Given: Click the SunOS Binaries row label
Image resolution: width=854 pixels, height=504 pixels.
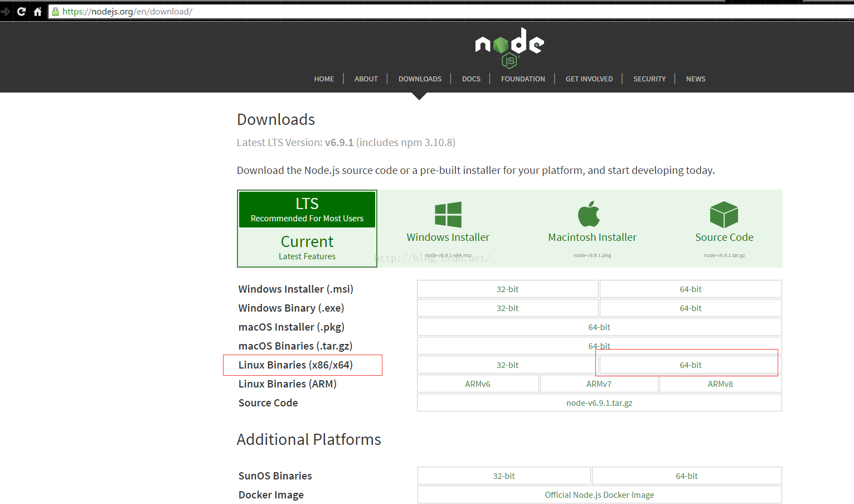Looking at the screenshot, I should tap(275, 476).
